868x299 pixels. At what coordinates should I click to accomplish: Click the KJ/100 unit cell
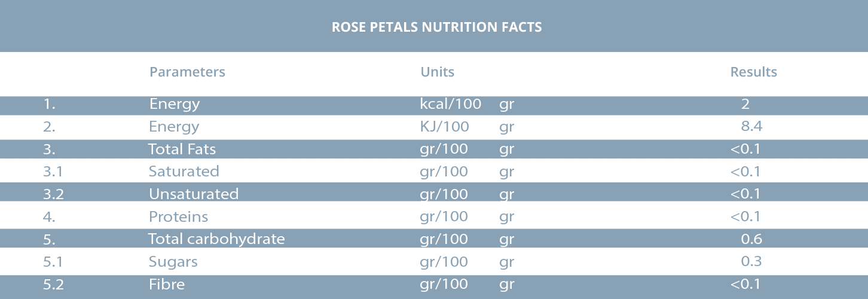[444, 127]
